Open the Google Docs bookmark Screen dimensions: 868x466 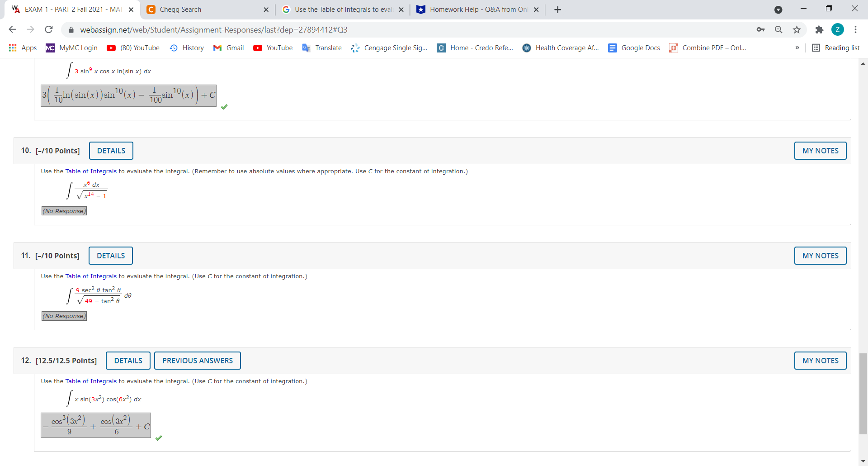click(x=634, y=48)
